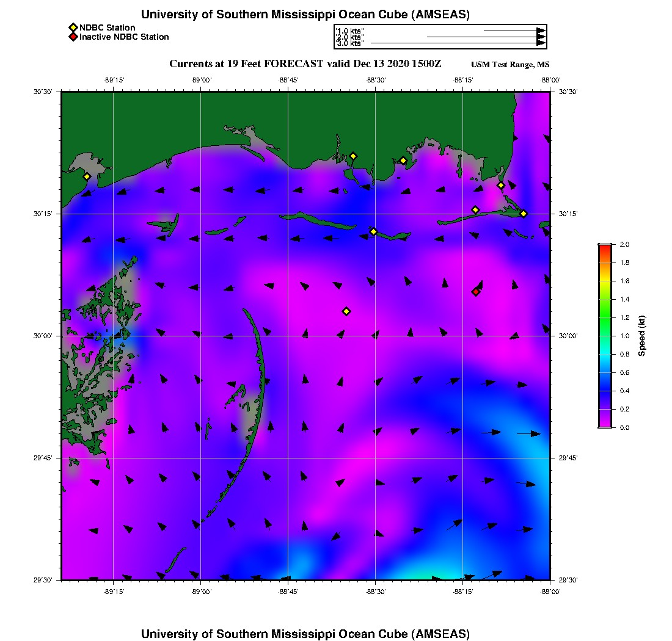Click the top '-89°00'' longitude axis label
This screenshot has width=672, height=641.
click(201, 80)
